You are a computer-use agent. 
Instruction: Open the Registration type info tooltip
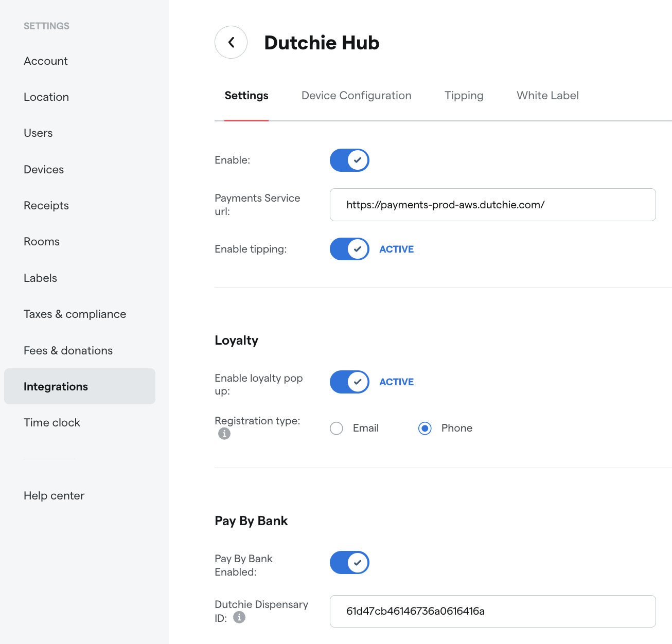coord(224,434)
